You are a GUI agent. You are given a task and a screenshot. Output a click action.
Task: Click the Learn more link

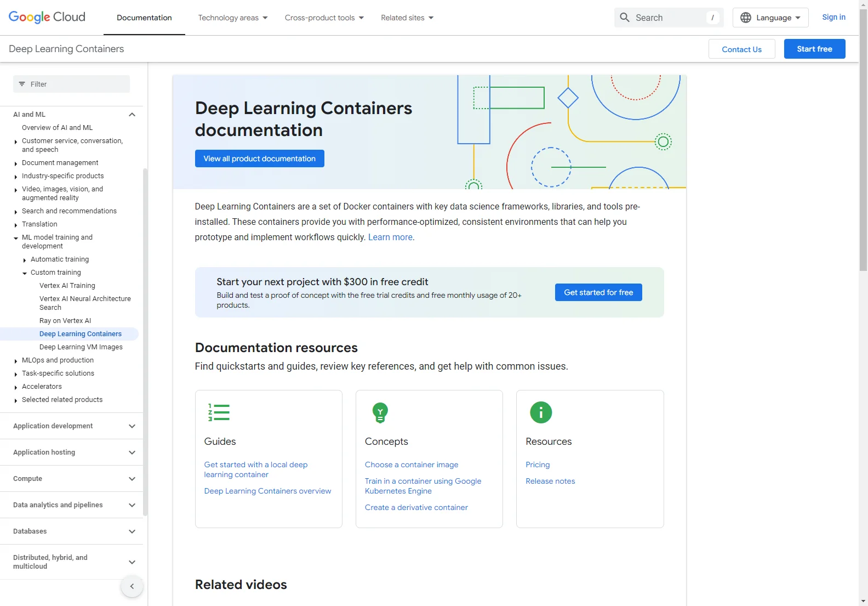coord(391,237)
